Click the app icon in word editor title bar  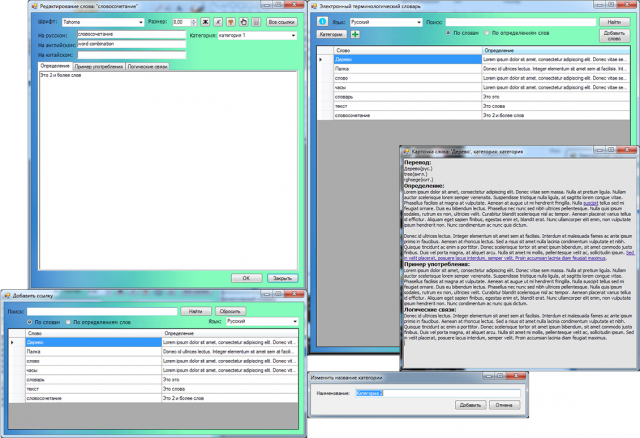35,6
